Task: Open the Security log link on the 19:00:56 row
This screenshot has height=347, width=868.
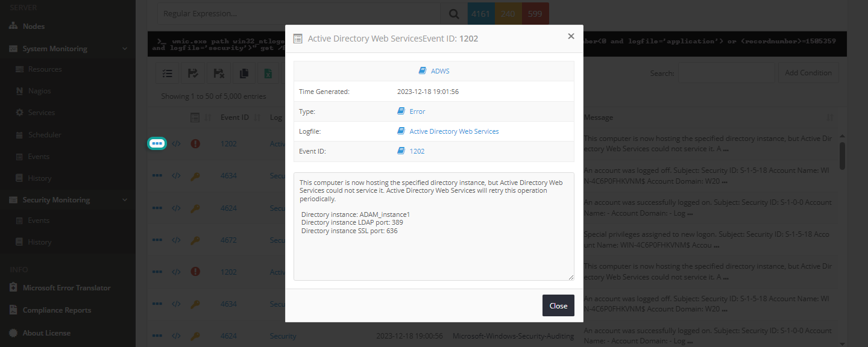Action: tap(283, 336)
